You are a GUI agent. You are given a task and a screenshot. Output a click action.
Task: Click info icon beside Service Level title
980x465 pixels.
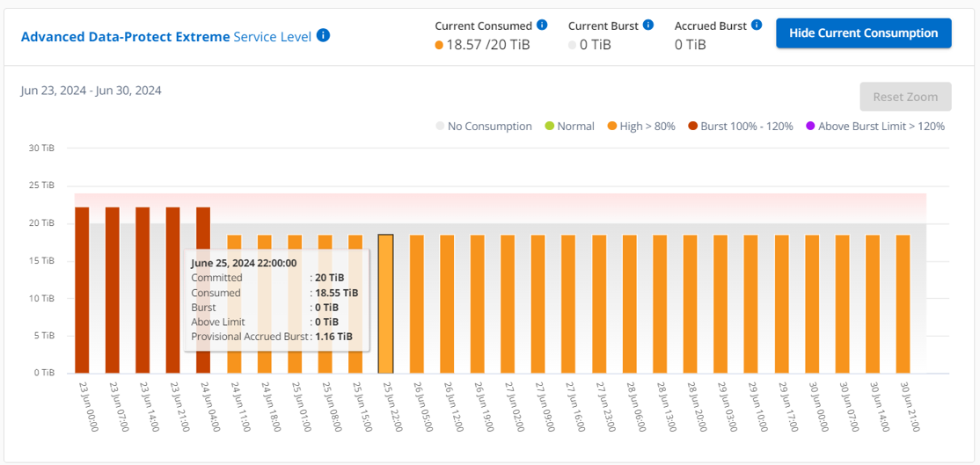[324, 36]
